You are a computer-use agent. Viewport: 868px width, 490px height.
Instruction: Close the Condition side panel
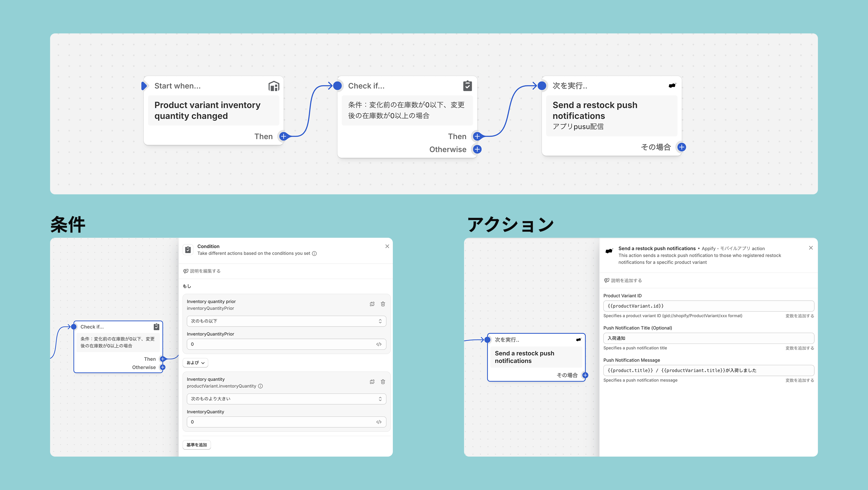coord(387,246)
